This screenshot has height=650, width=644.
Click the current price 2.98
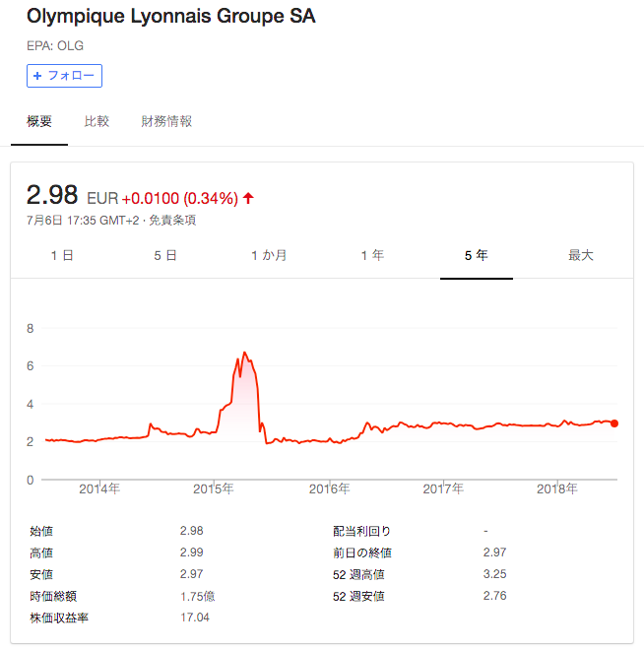click(52, 195)
